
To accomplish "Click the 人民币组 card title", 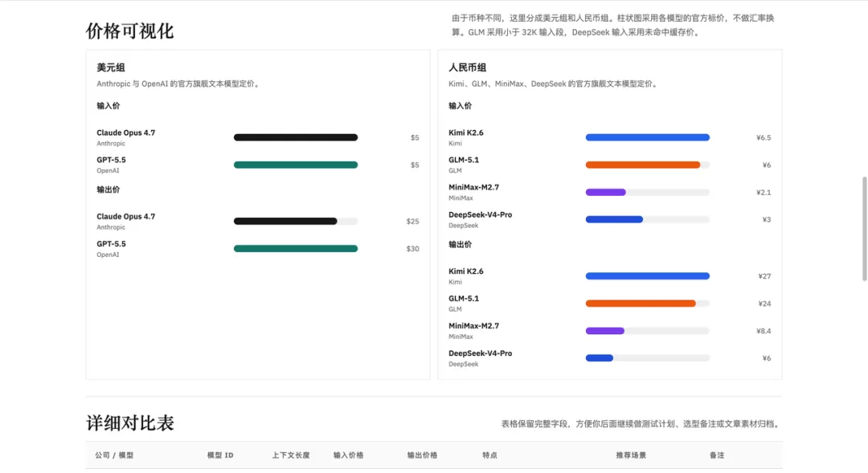I will click(467, 67).
